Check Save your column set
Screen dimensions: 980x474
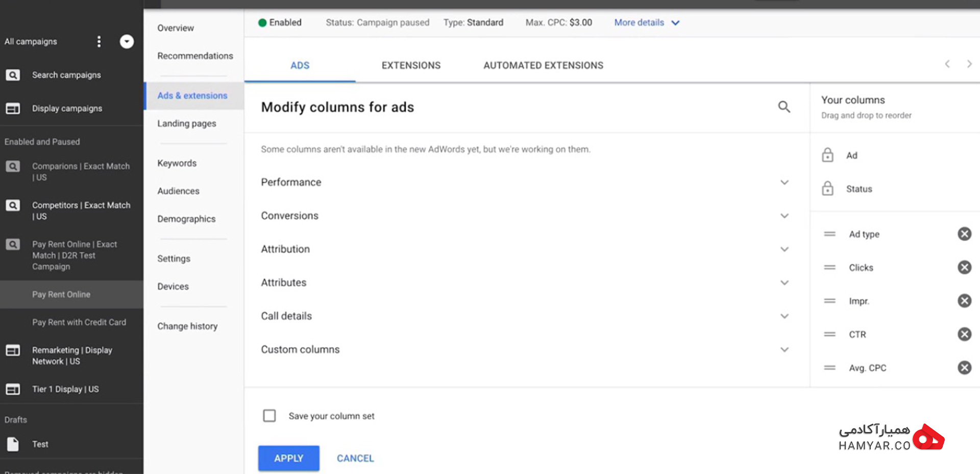click(x=269, y=416)
